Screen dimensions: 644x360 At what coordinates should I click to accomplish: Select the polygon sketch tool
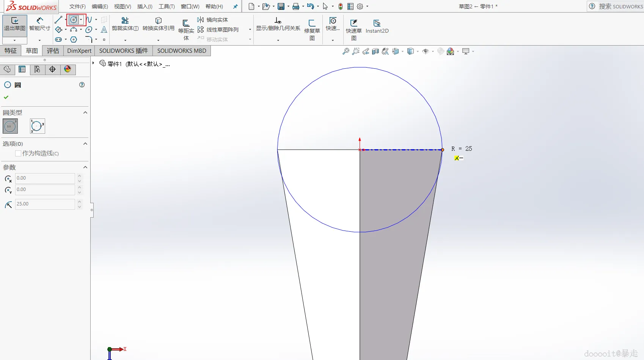coord(74,39)
